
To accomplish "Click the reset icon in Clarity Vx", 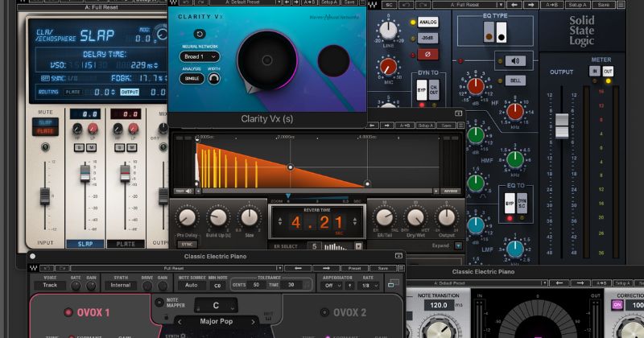I will (199, 34).
